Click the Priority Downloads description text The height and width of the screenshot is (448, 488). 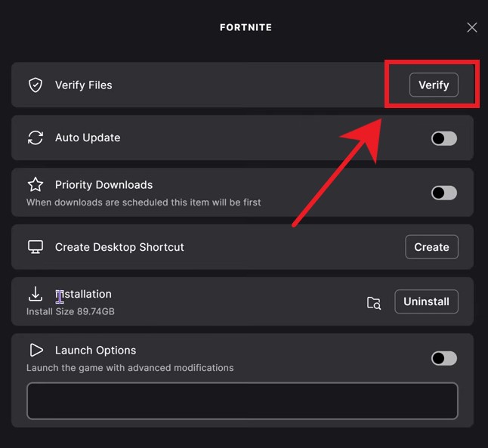(144, 202)
